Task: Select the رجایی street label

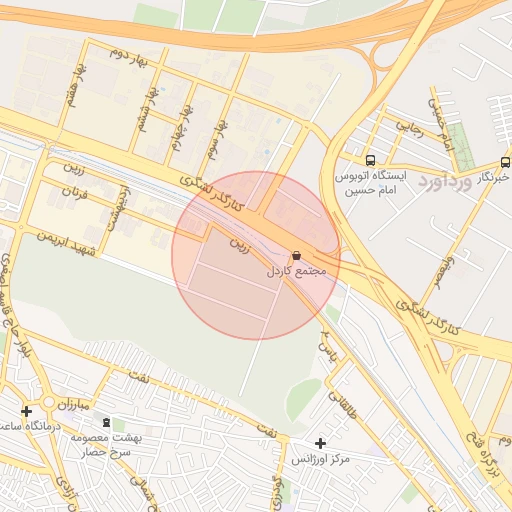Action: [409, 130]
